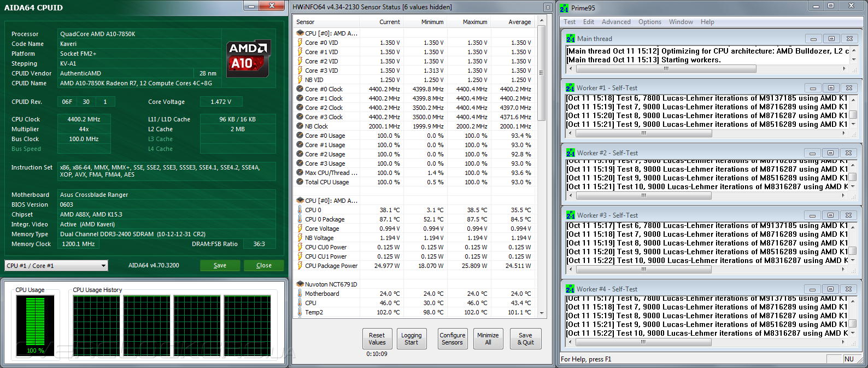868x368 pixels.
Task: Click the Total CPU Usage icon
Action: coord(300,182)
